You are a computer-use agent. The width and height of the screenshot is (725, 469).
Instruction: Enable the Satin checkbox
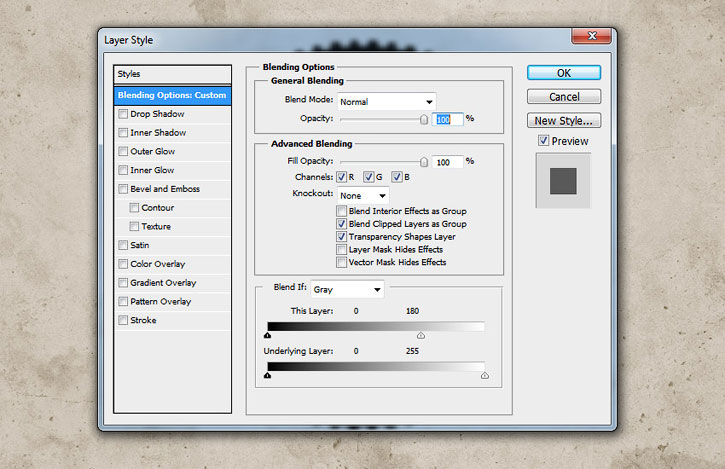click(x=123, y=245)
